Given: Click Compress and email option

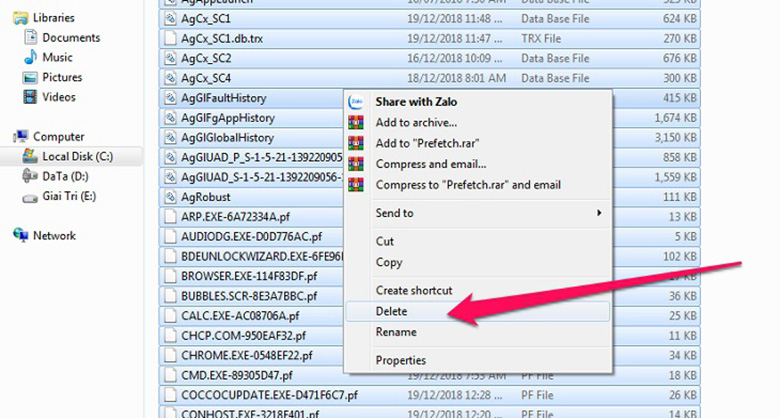Looking at the screenshot, I should coord(430,164).
